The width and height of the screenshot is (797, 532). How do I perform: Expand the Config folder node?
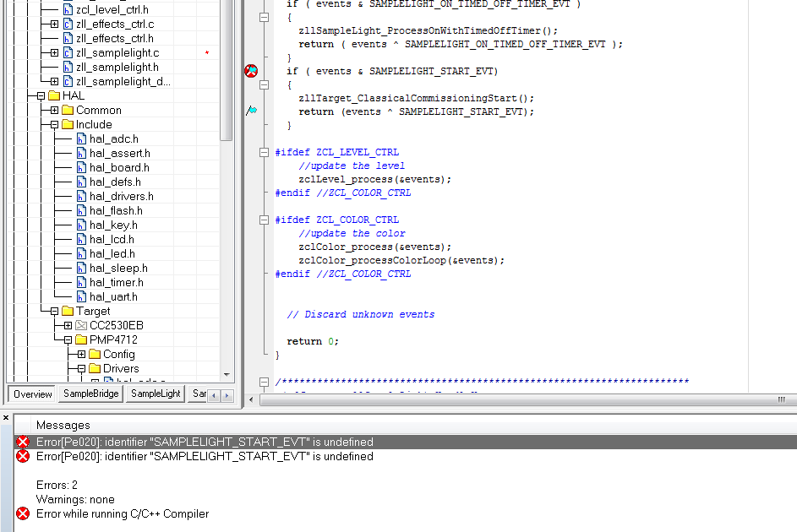point(81,355)
